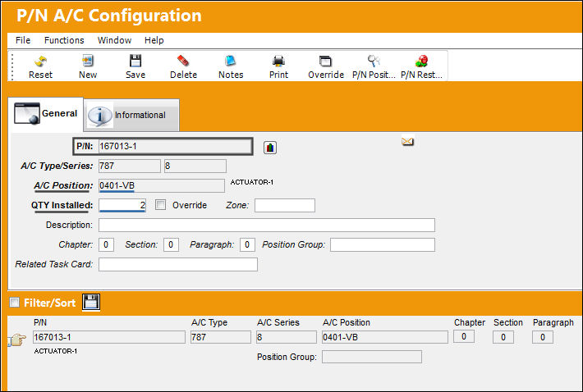Open the File menu
The image size is (583, 392).
point(23,40)
